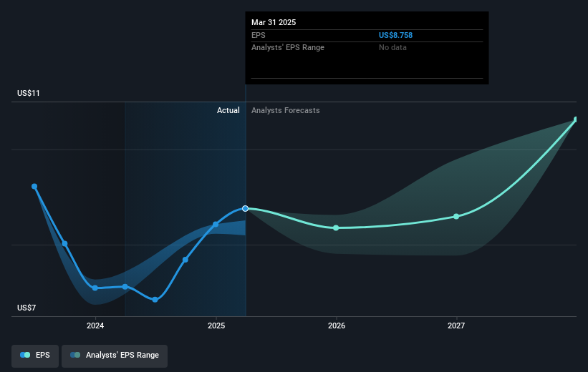Click the tooltip's Analysts' EPS Range row label
588x372 pixels.
tap(288, 48)
